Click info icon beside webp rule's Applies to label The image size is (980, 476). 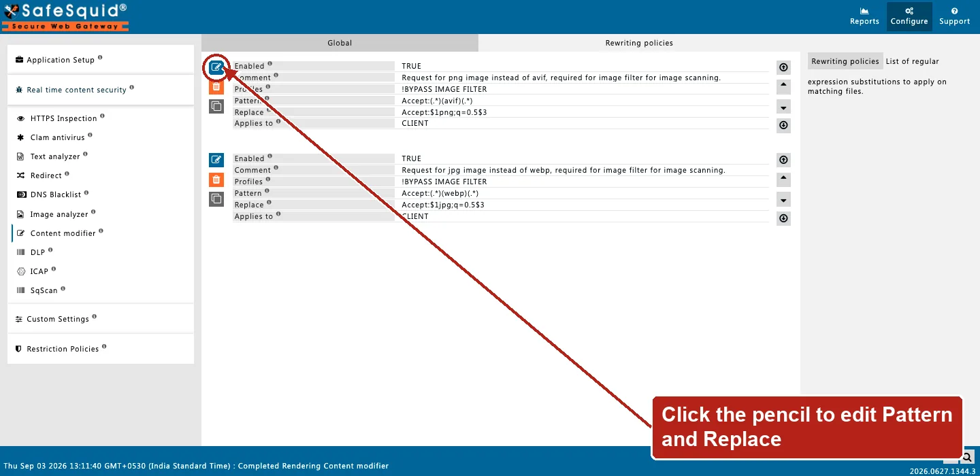278,214
